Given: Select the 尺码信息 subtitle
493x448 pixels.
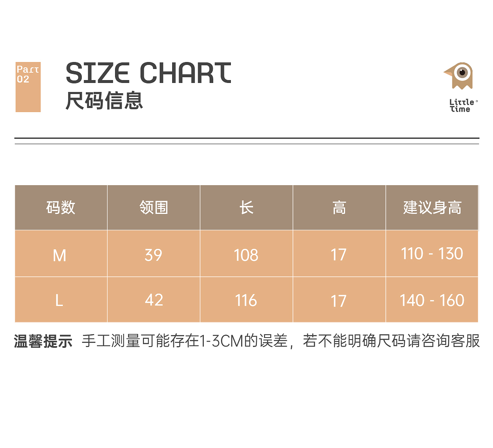Looking at the screenshot, I should click(104, 101).
